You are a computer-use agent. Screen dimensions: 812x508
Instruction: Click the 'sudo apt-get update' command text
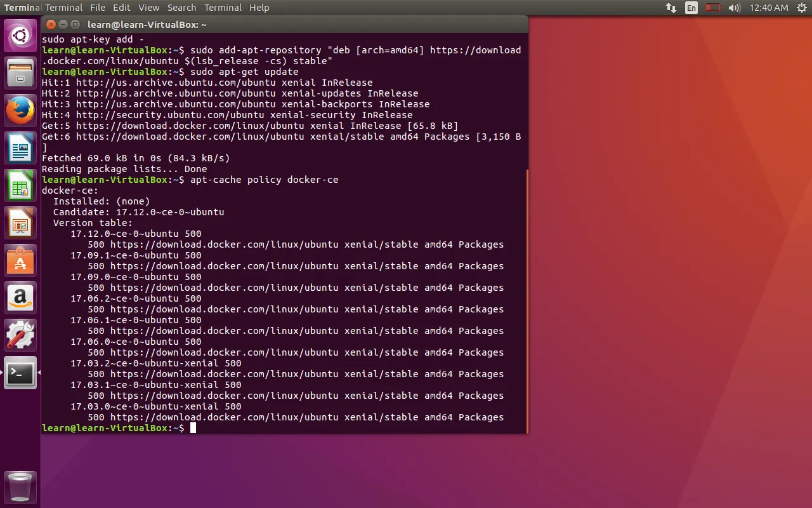[x=244, y=72]
